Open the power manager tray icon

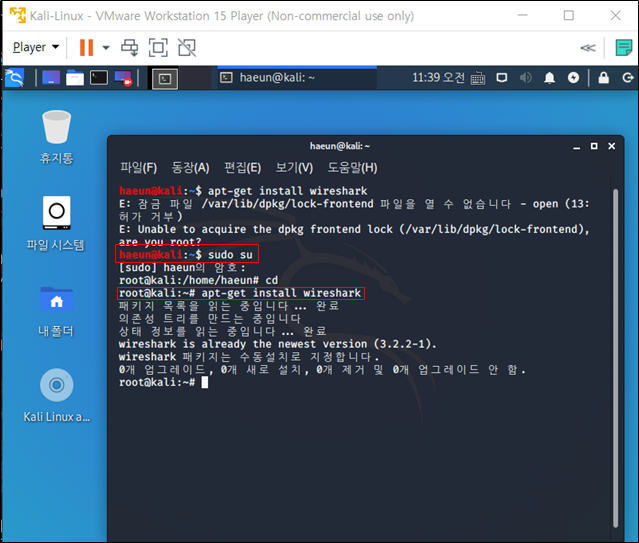point(573,77)
